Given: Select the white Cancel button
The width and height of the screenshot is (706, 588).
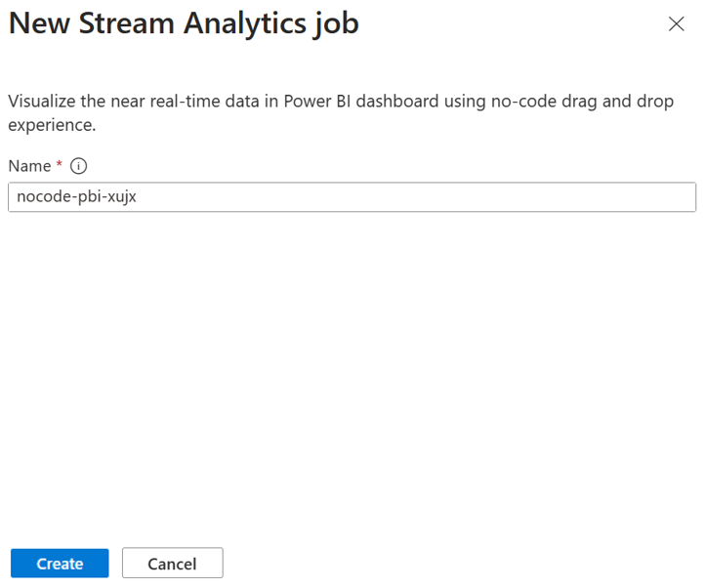Looking at the screenshot, I should 173,564.
